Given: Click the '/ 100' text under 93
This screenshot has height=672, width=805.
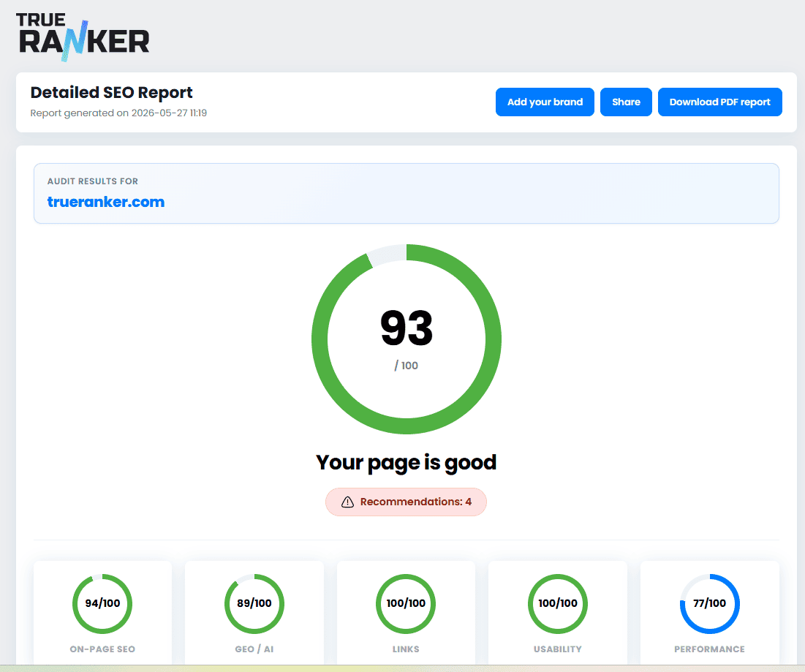Looking at the screenshot, I should [406, 366].
